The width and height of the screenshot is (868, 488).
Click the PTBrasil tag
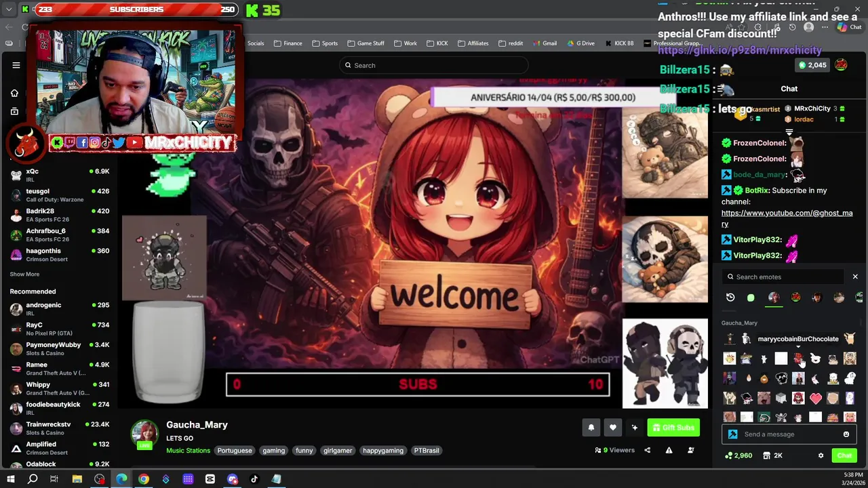coord(427,450)
